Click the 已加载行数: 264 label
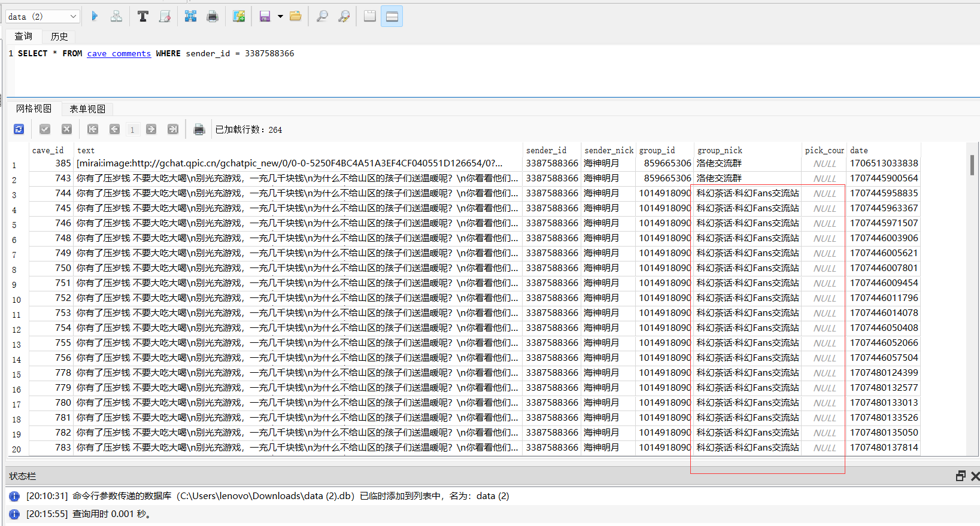This screenshot has width=980, height=526. (x=248, y=129)
